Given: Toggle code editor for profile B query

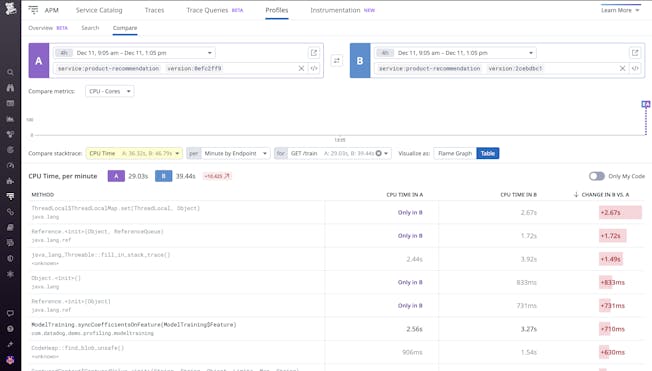Looking at the screenshot, I should tap(635, 68).
